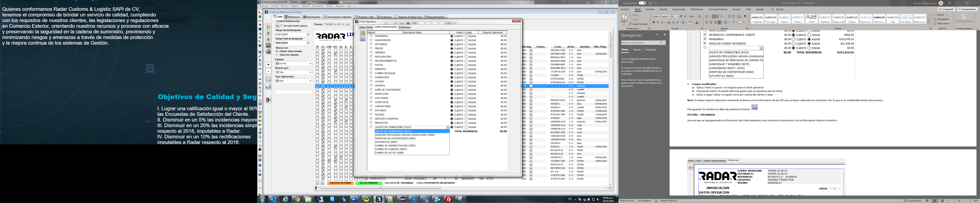Open the Insertar ribbon tab in Word
Screen dimensions: 980x203
point(650,9)
